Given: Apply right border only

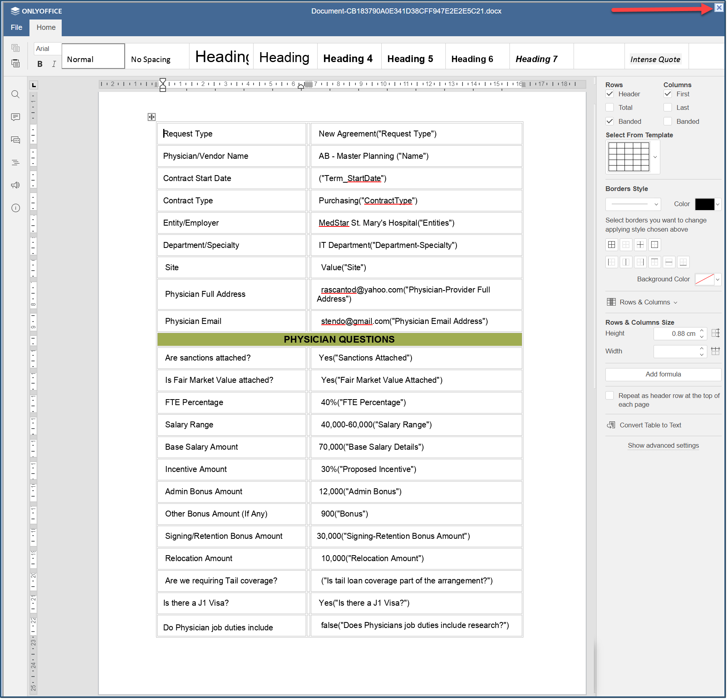Looking at the screenshot, I should click(x=640, y=262).
